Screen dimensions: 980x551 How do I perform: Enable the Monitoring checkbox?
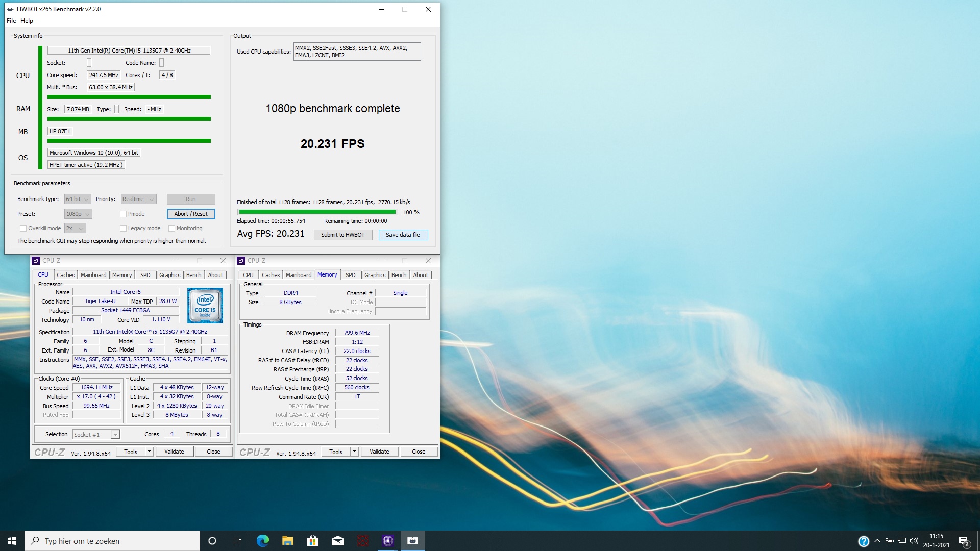[171, 229]
